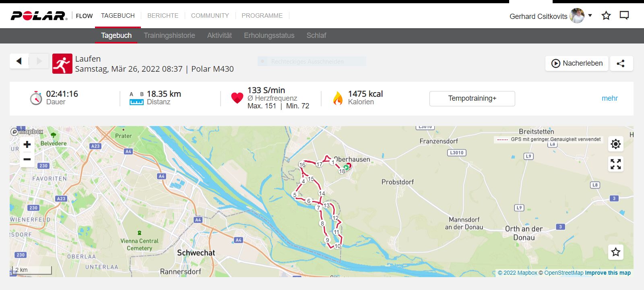Click kilometer marker 10 on route
The width and height of the screenshot is (644, 290).
(337, 246)
